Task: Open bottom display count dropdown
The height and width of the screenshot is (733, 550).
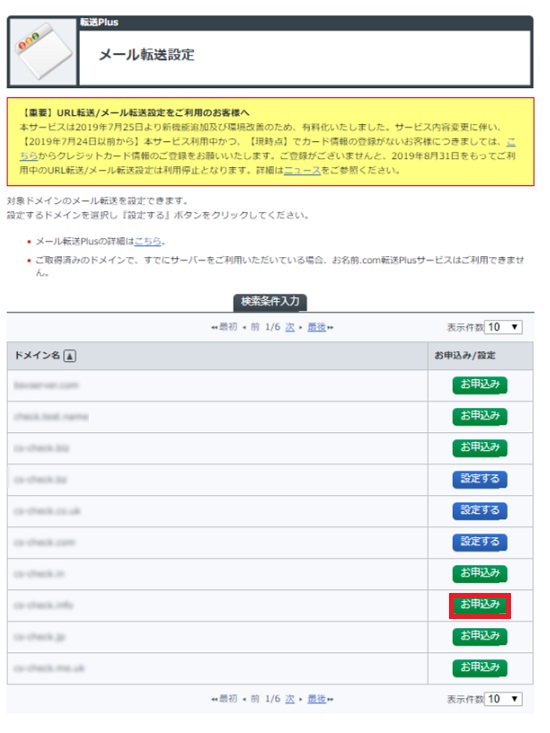Action: coord(503,699)
